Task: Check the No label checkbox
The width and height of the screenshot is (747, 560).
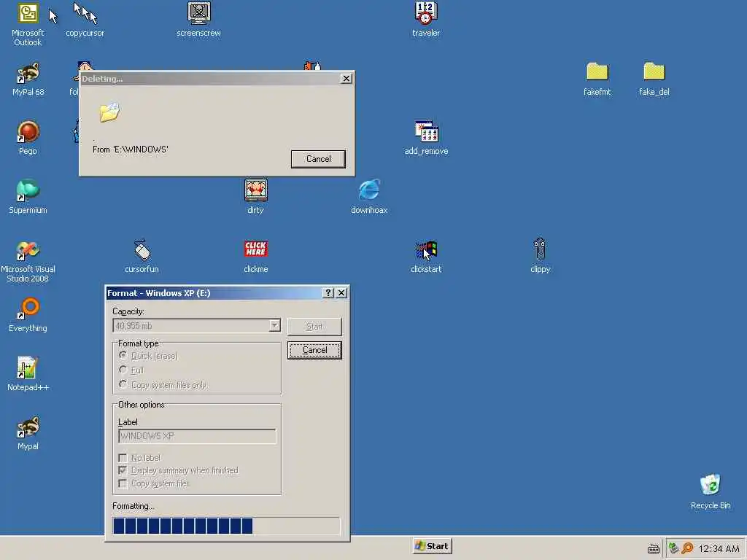Action: point(123,458)
